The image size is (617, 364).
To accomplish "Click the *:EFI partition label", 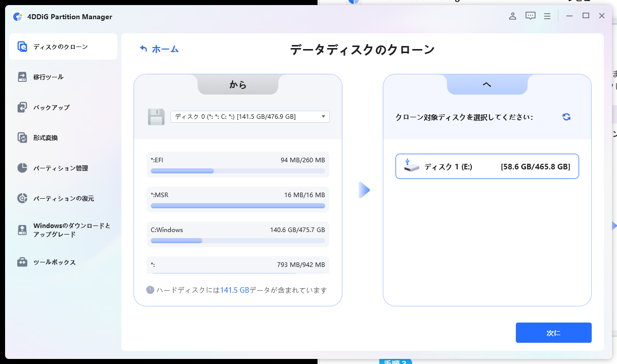I will click(x=157, y=160).
